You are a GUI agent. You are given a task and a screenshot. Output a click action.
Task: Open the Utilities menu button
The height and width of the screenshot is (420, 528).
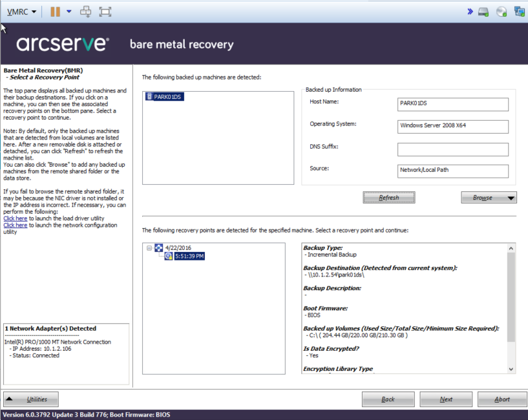[x=31, y=399]
